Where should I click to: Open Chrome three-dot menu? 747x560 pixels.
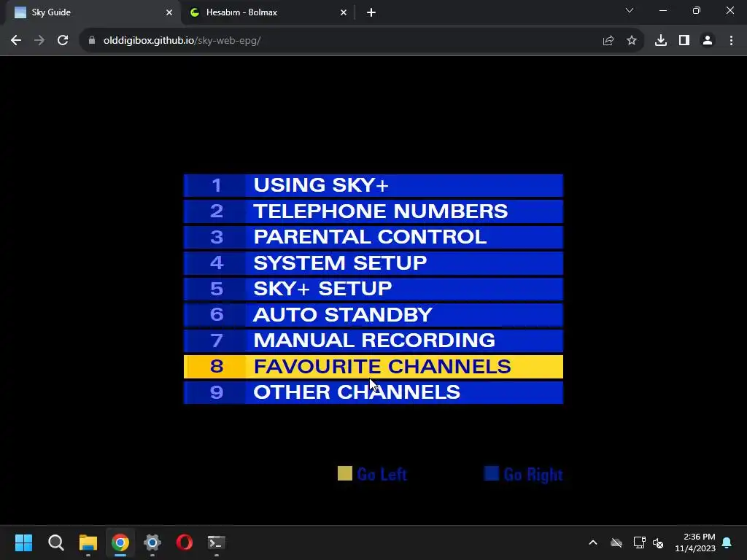click(731, 41)
